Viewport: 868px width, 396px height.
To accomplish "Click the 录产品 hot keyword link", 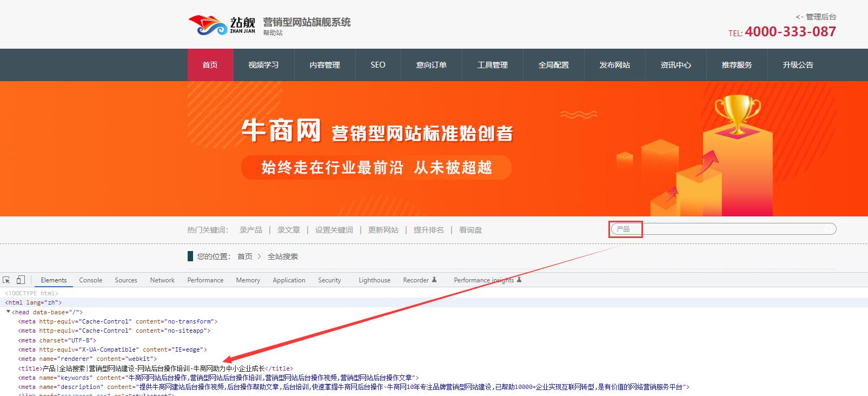I will pos(251,230).
